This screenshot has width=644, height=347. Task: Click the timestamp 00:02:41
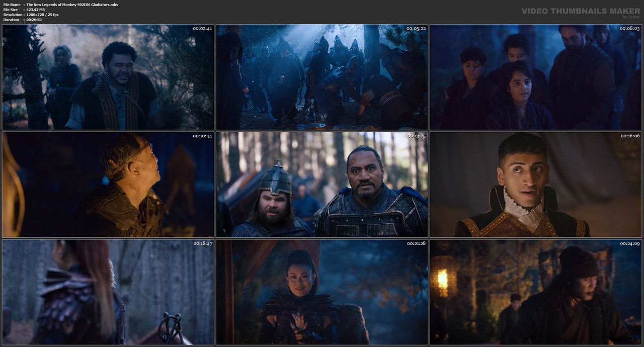202,28
